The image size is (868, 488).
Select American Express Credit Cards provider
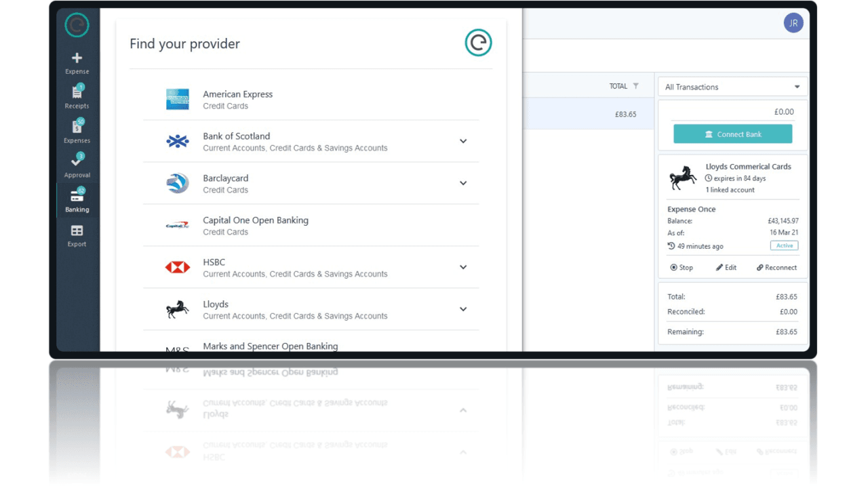point(311,100)
